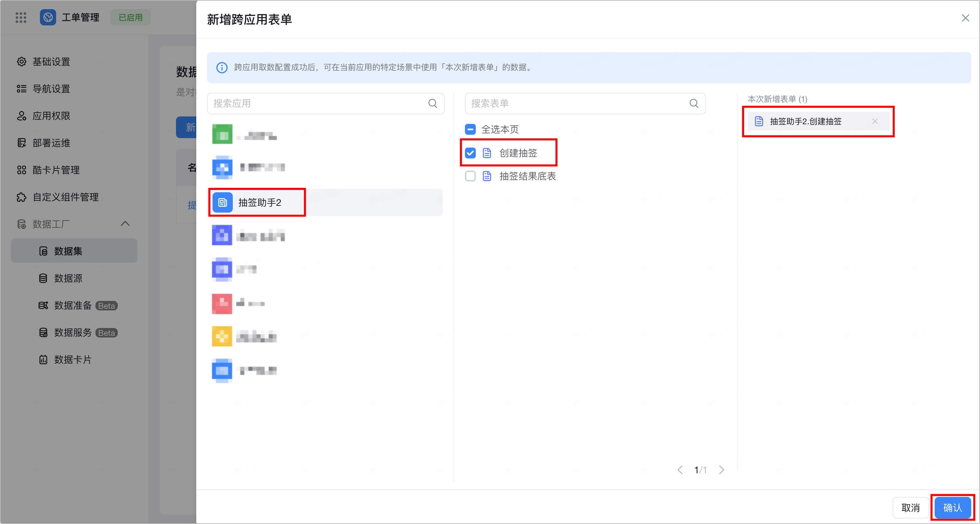Remove 抽签助手2.创建抽签 with its X icon
The height and width of the screenshot is (524, 980).
[x=875, y=122]
